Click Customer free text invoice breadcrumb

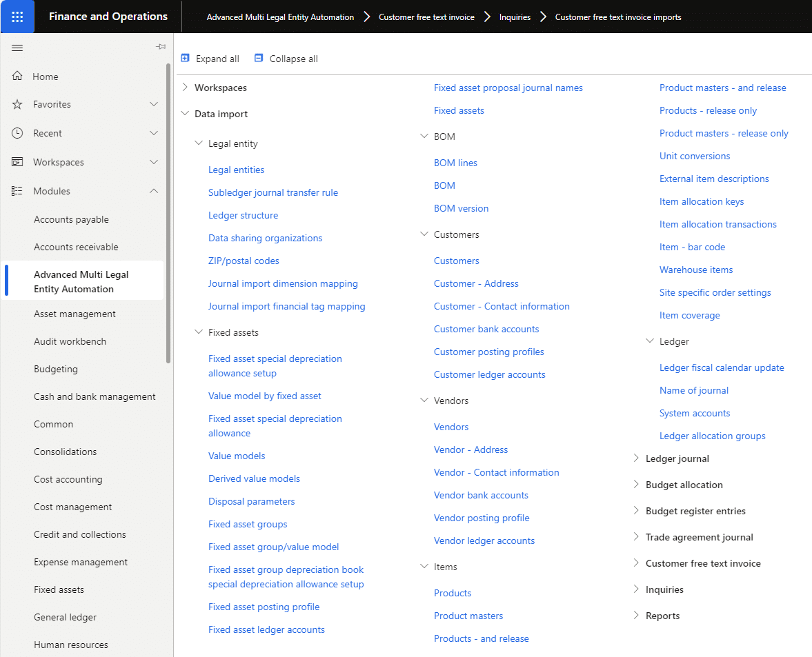click(x=426, y=17)
